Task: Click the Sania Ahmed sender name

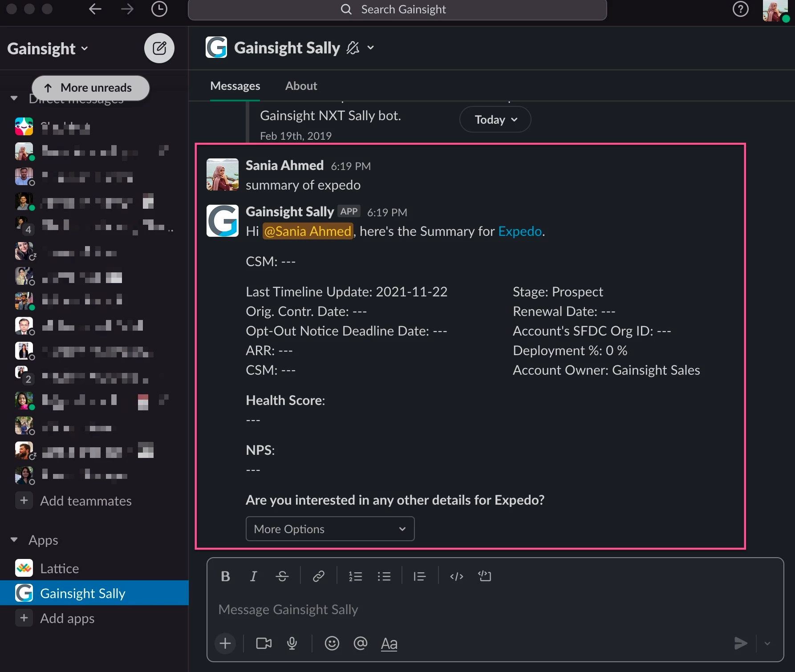Action: click(x=285, y=165)
